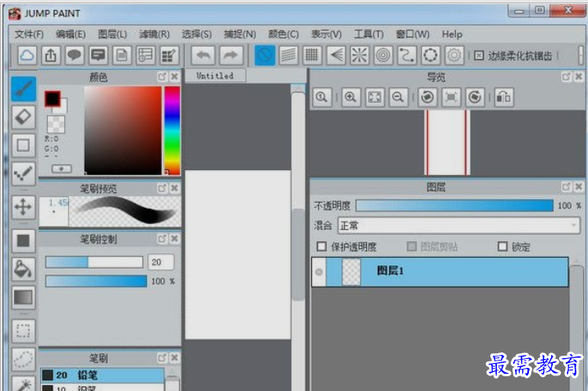Undock the 图层 layers panel

tap(566, 186)
